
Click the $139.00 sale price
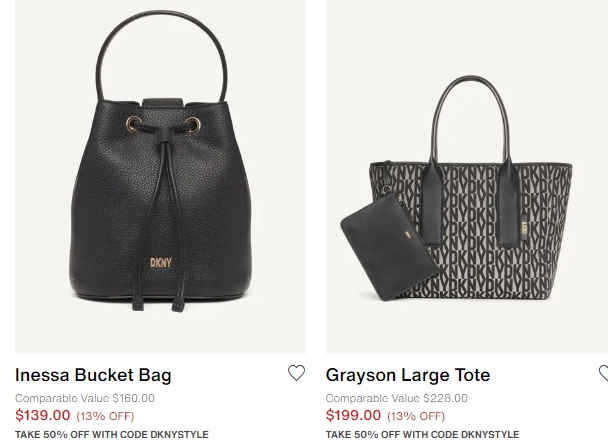pyautogui.click(x=43, y=415)
